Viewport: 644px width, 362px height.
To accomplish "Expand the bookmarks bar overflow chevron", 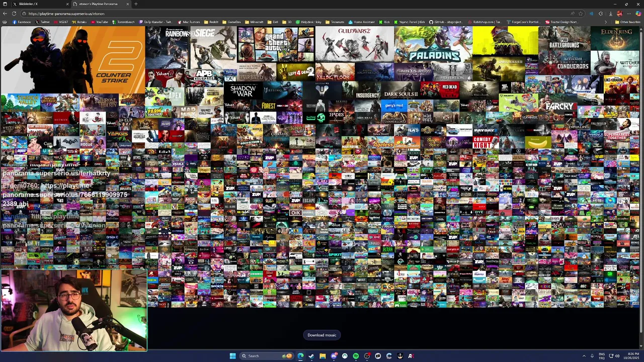I will point(606,22).
